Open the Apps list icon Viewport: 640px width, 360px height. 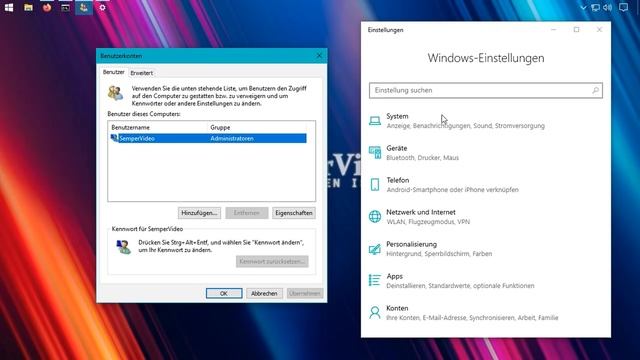pos(375,280)
